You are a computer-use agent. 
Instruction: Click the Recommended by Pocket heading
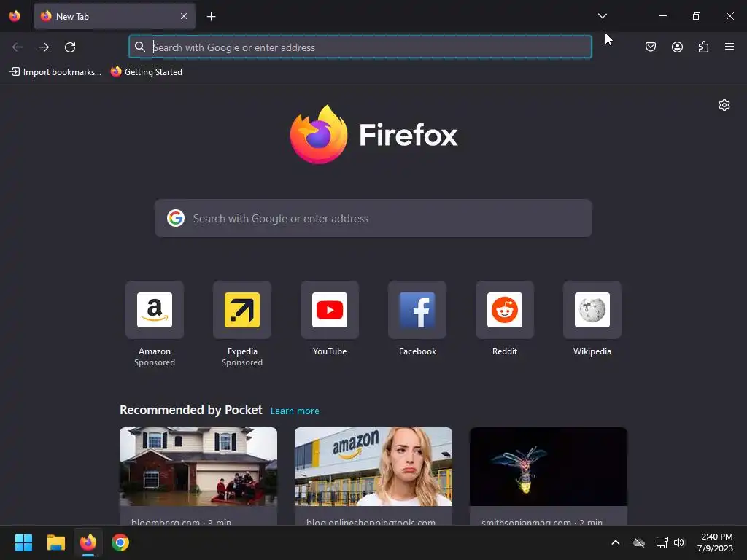(x=191, y=410)
